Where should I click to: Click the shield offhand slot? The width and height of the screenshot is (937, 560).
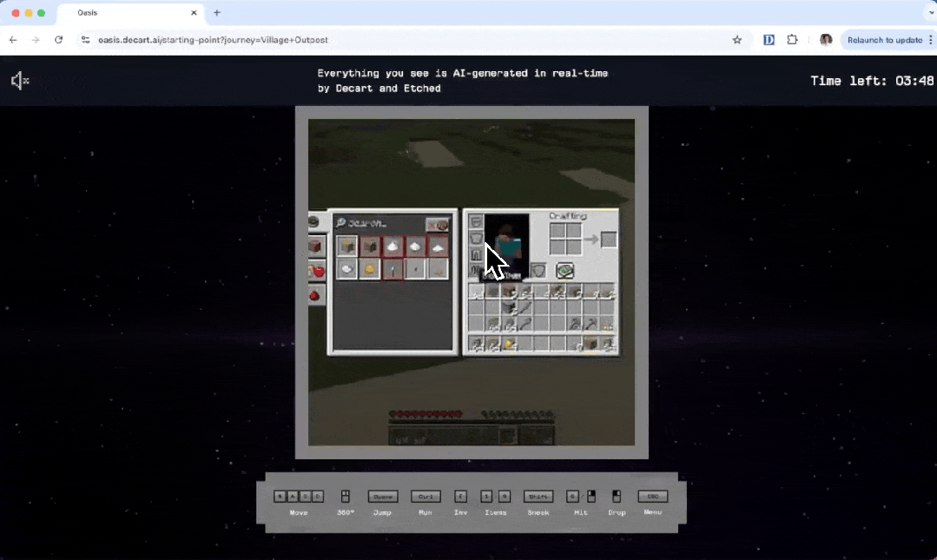(x=538, y=272)
